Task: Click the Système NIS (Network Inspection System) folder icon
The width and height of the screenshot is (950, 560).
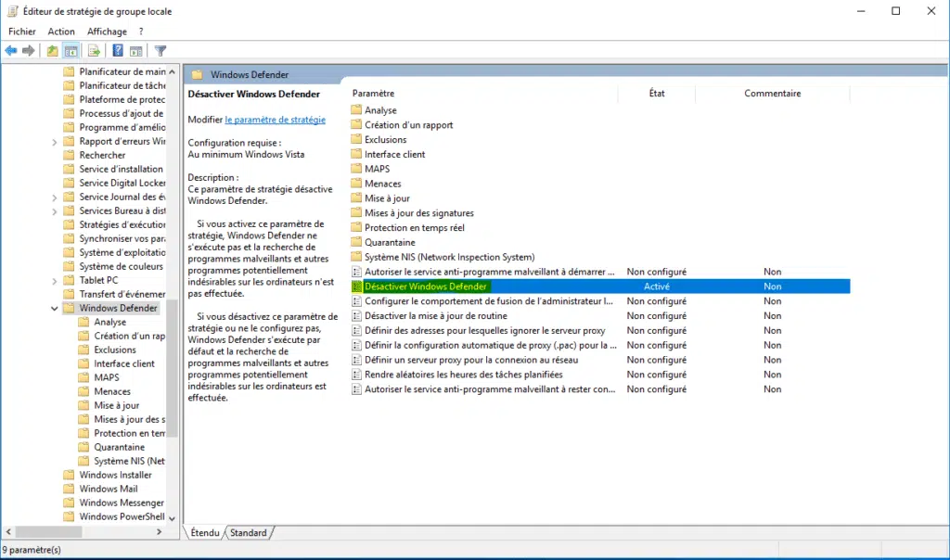Action: coord(356,257)
